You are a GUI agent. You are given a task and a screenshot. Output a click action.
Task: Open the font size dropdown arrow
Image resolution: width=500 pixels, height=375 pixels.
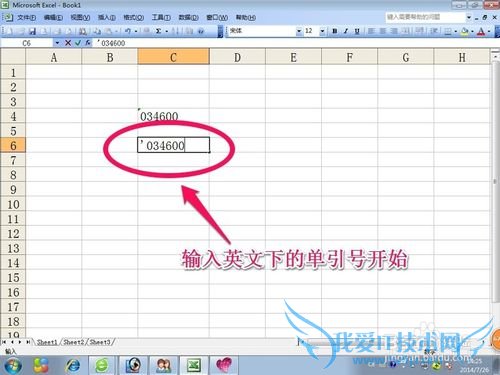pyautogui.click(x=322, y=31)
